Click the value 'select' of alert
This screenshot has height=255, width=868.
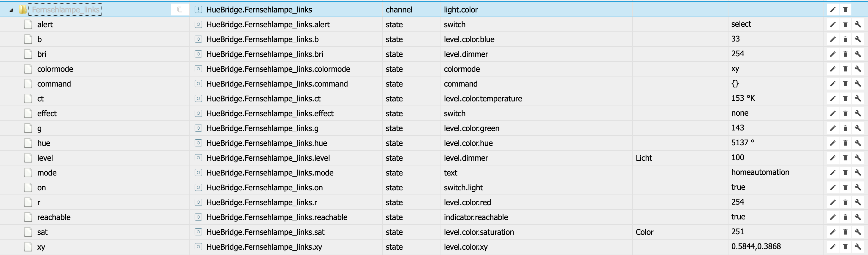741,24
